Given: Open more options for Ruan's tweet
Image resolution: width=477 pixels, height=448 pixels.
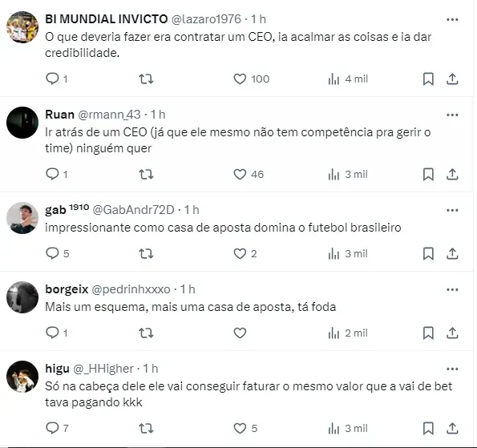Looking at the screenshot, I should point(452,115).
